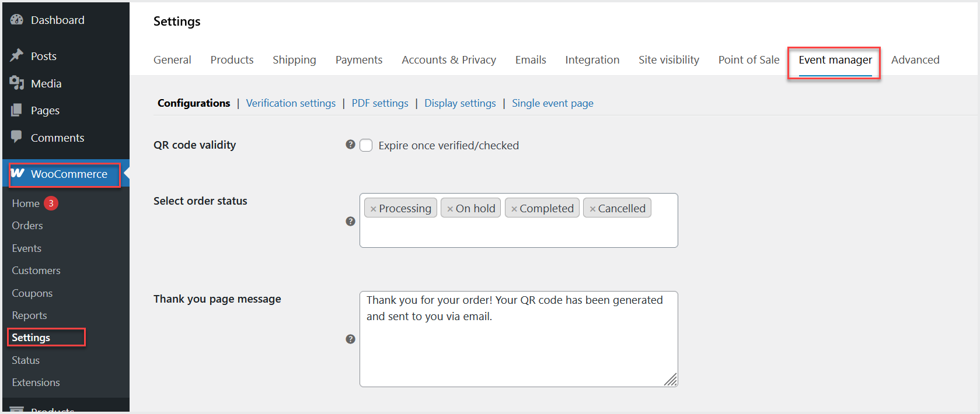Go to PDF settings section
Image resolution: width=980 pixels, height=414 pixels.
point(380,103)
